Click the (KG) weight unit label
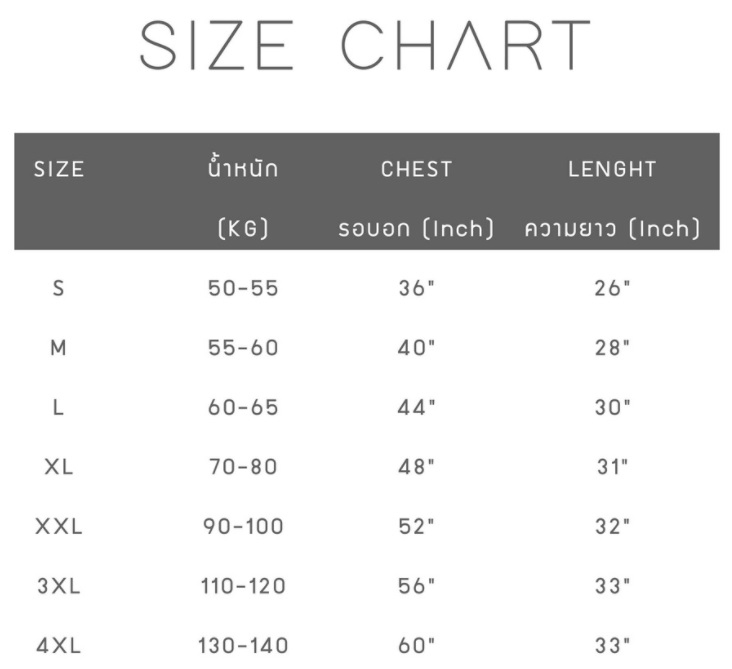Image resolution: width=732 pixels, height=669 pixels. coord(243,229)
